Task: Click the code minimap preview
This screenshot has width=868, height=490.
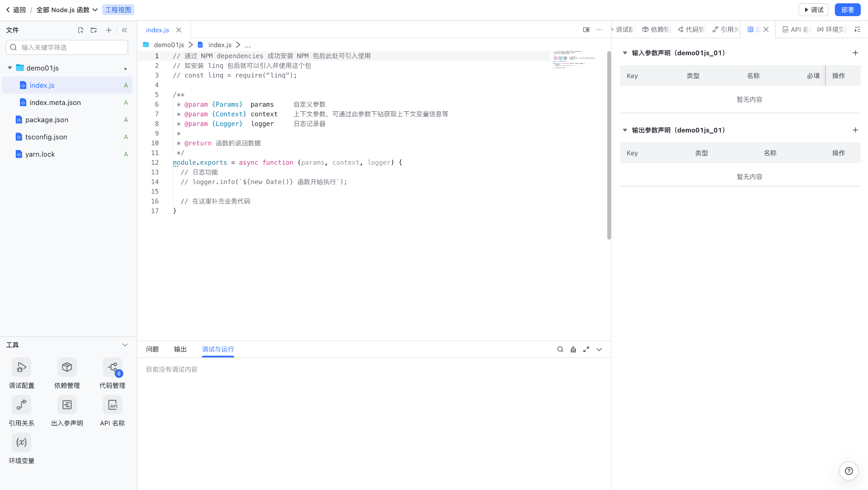Action: (574, 59)
